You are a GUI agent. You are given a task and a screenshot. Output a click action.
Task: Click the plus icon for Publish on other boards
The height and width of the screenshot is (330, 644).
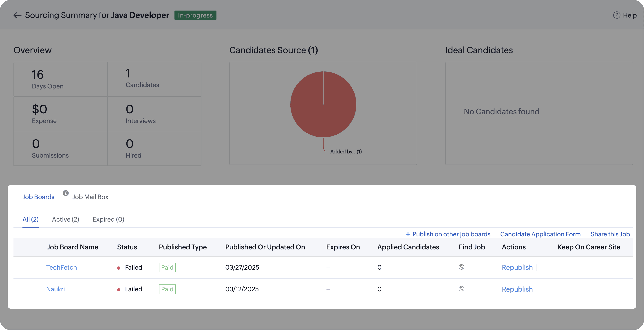click(408, 234)
